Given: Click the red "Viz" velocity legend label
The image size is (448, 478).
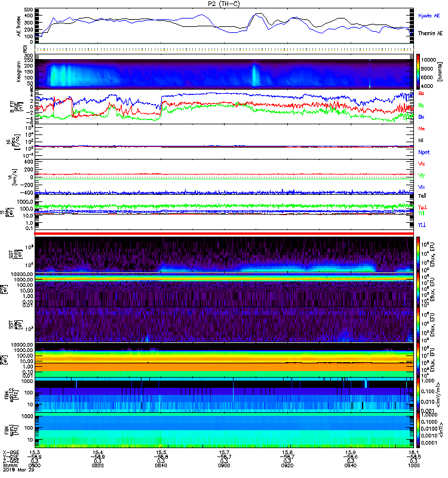Looking at the screenshot, I should 422,164.
